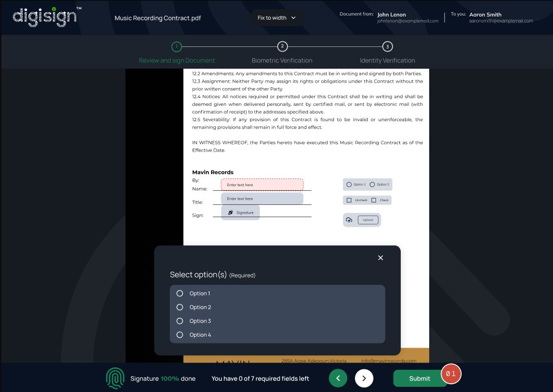
Task: Click the aaronsmith@examplemail.com email
Action: (x=501, y=21)
